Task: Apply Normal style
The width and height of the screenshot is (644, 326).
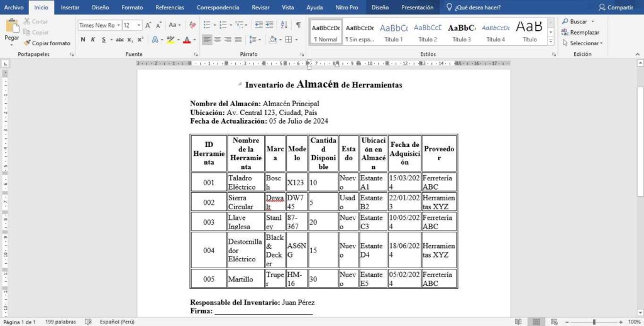Action: (x=326, y=33)
